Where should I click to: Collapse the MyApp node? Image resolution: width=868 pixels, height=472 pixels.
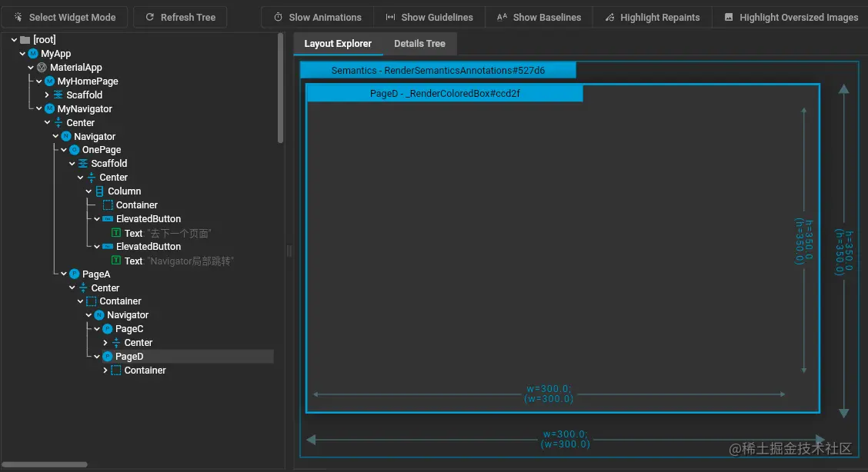[22, 54]
